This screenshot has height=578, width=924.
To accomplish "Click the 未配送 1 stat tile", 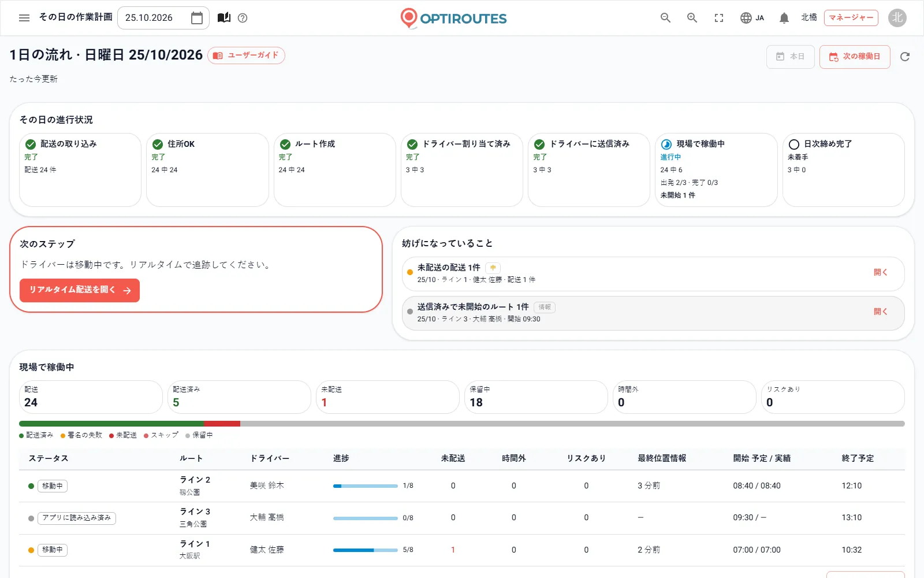I will tap(388, 397).
